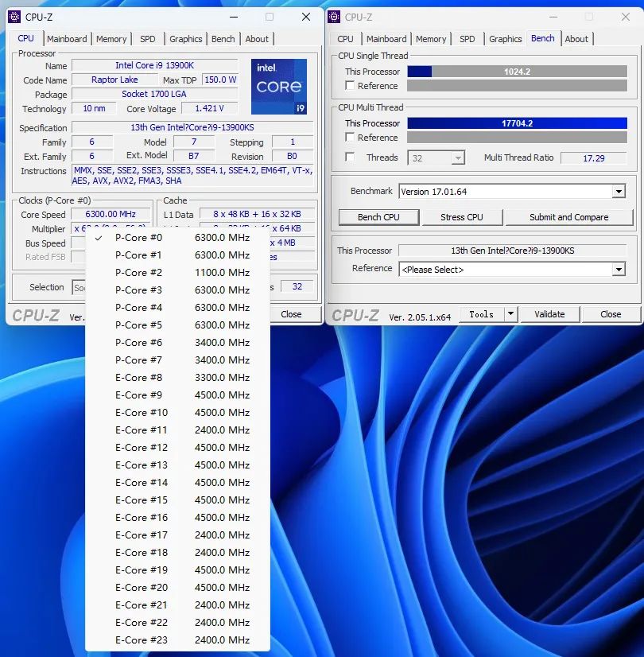Click the Bench CPU button

[378, 217]
